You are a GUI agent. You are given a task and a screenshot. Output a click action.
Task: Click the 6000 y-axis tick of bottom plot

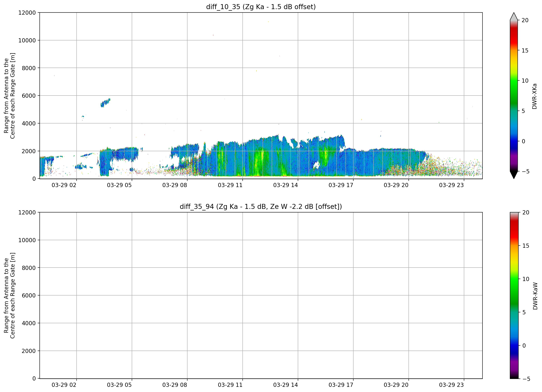pos(29,295)
